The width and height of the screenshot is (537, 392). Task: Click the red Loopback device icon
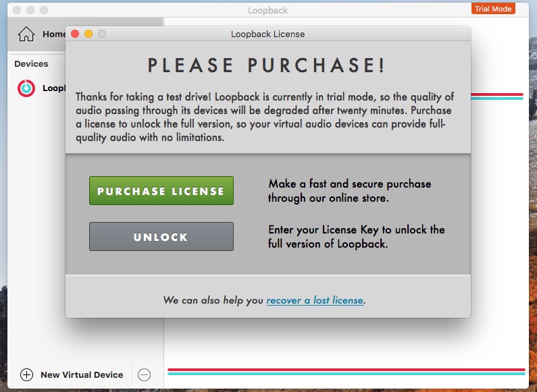coord(26,88)
